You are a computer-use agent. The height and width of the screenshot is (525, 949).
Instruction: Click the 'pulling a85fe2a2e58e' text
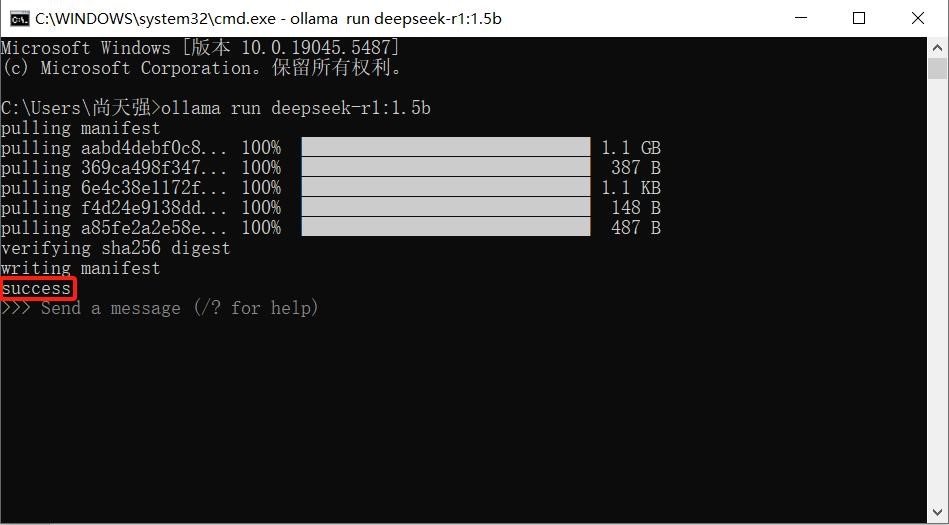click(x=114, y=228)
